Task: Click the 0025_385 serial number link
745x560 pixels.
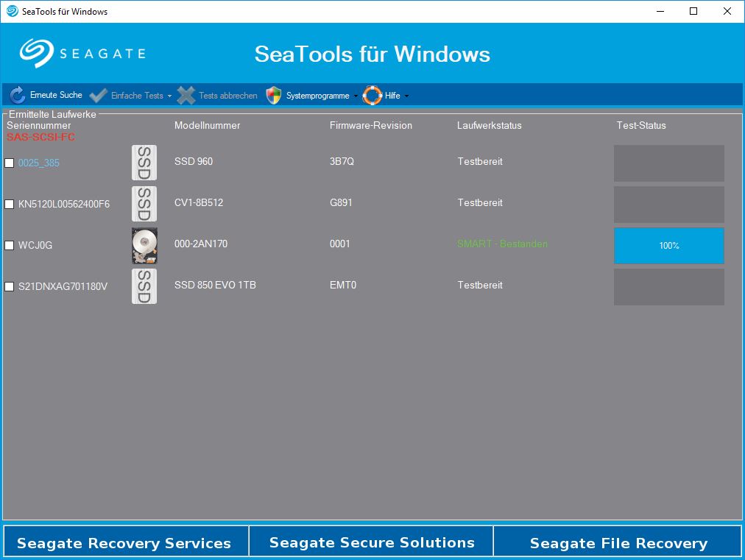Action: 39,163
